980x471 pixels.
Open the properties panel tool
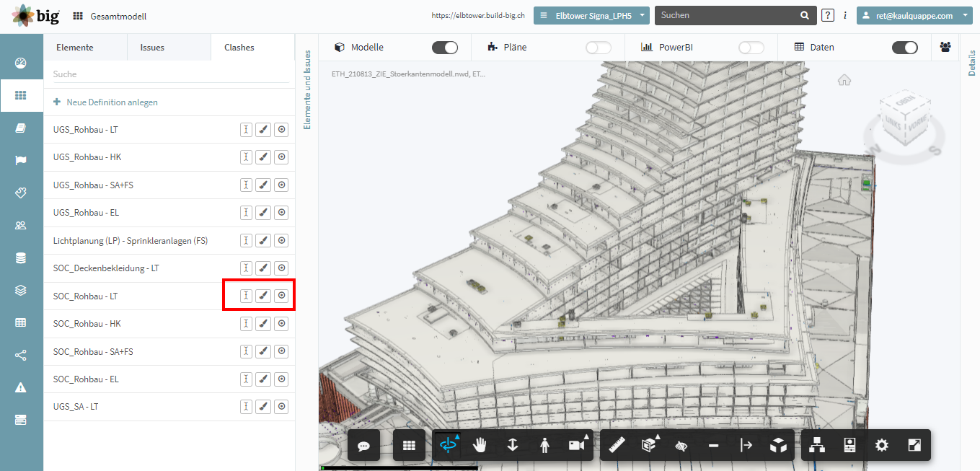pos(849,445)
